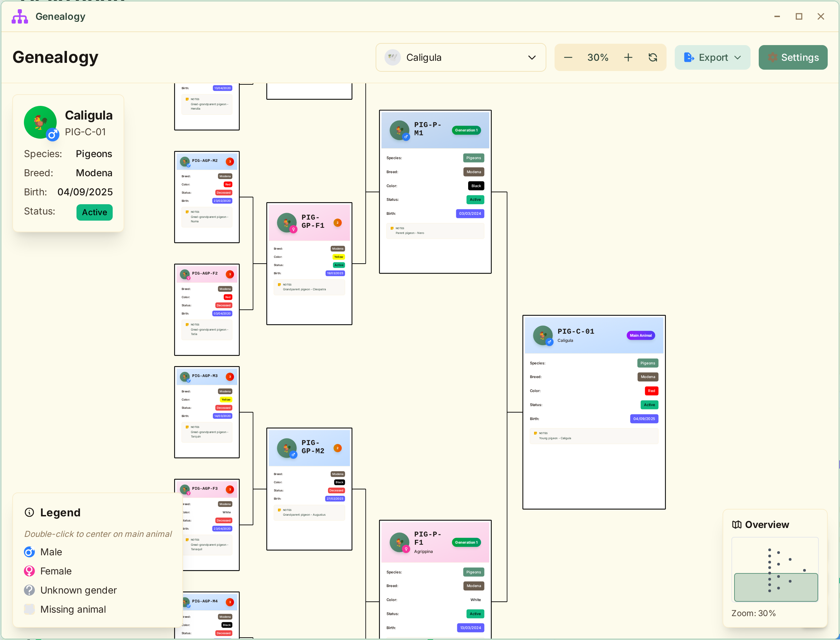Click the unknown gender icon in the Legend
The image size is (840, 640).
click(29, 590)
